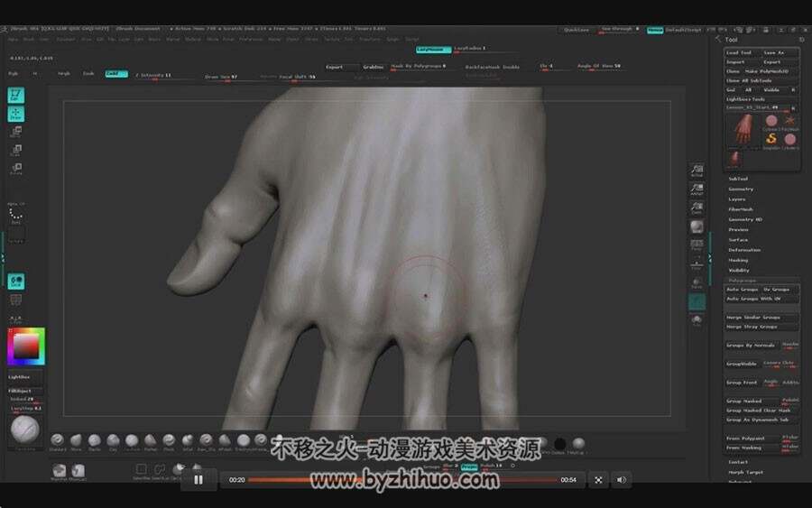812x508 pixels.
Task: Click Merge Stray Groups
Action: (x=761, y=327)
